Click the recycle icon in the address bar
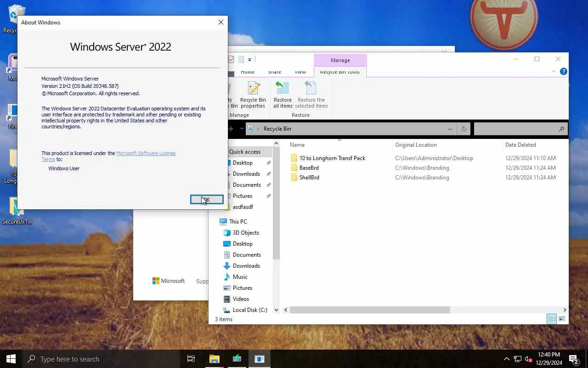 250,129
